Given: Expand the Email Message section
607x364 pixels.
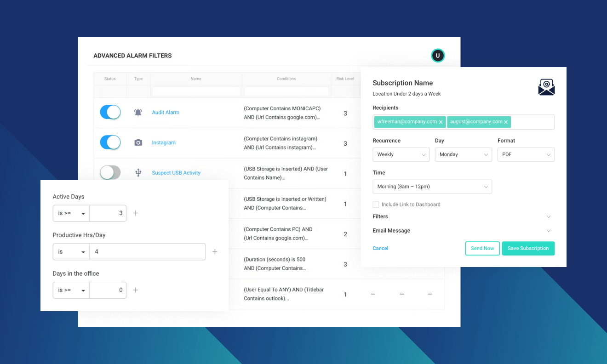Looking at the screenshot, I should pyautogui.click(x=548, y=231).
